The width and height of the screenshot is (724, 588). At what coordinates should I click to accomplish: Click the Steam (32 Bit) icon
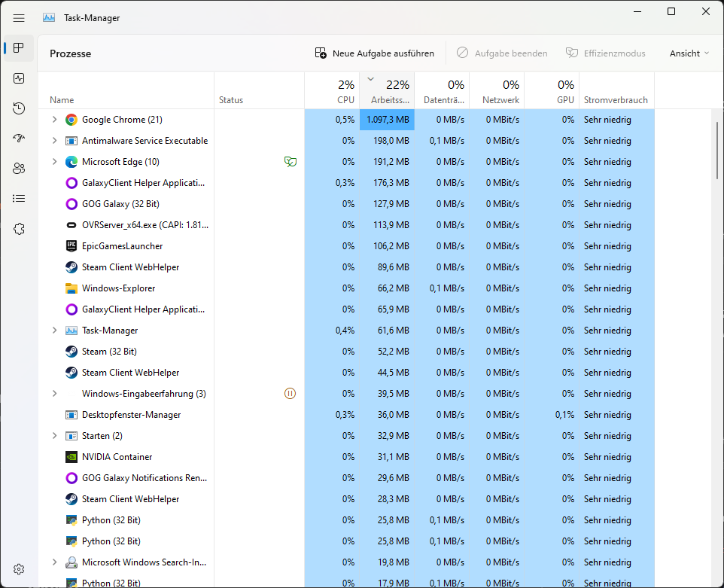(71, 352)
